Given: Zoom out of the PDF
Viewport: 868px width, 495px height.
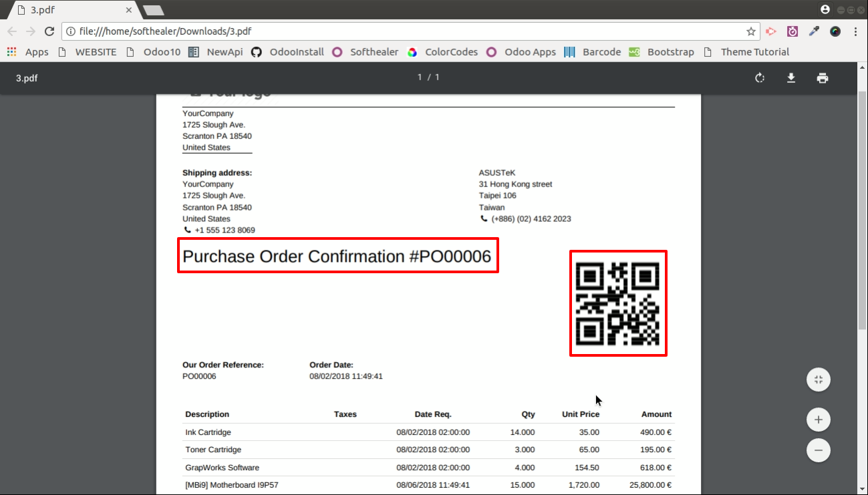Looking at the screenshot, I should 819,450.
